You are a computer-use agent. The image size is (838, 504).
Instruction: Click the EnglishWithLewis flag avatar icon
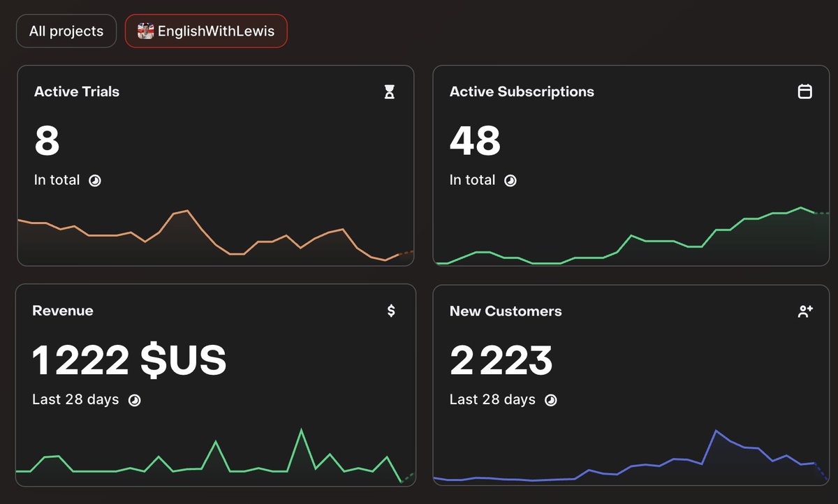(x=145, y=31)
